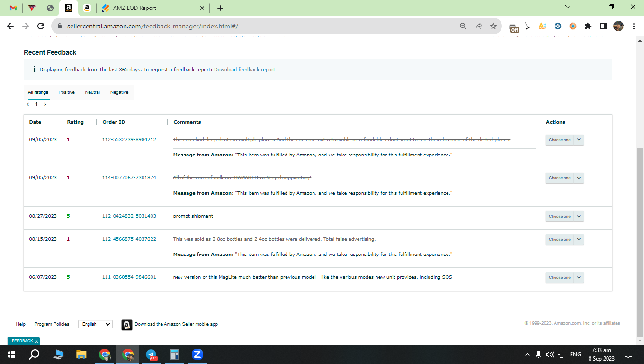Click the Help footer link
Screen dimensions: 644x364
pos(21,324)
